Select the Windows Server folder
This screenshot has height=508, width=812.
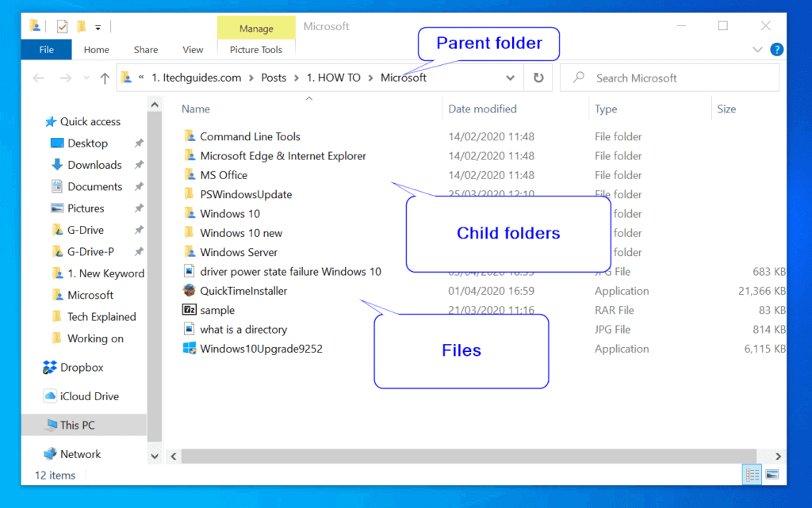click(230, 253)
